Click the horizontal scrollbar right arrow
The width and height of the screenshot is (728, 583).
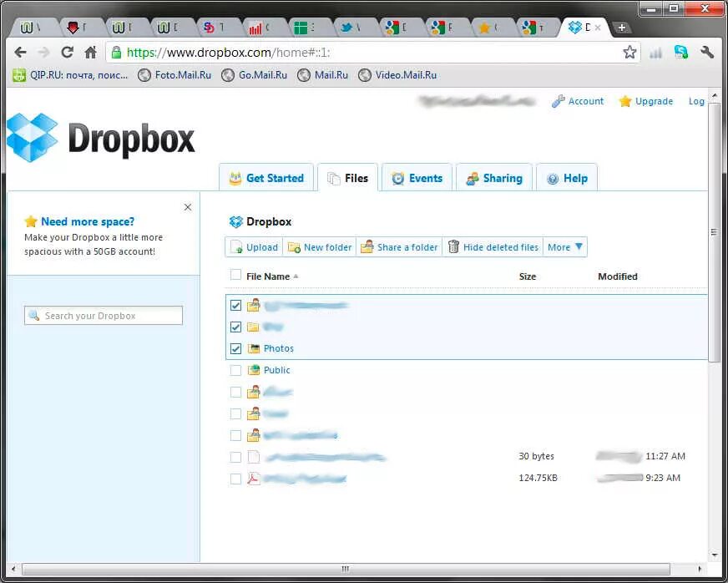click(x=700, y=569)
